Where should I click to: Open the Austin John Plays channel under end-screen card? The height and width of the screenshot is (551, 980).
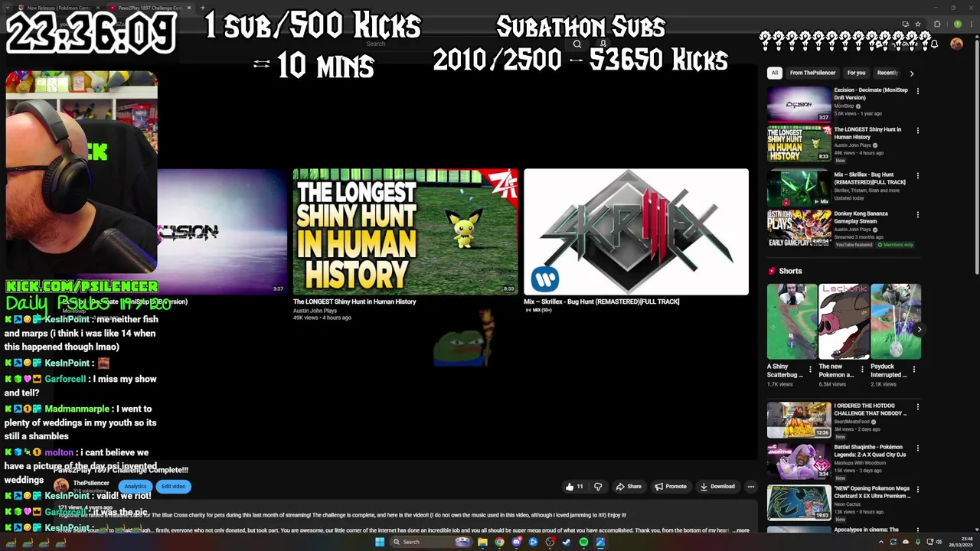(x=315, y=311)
